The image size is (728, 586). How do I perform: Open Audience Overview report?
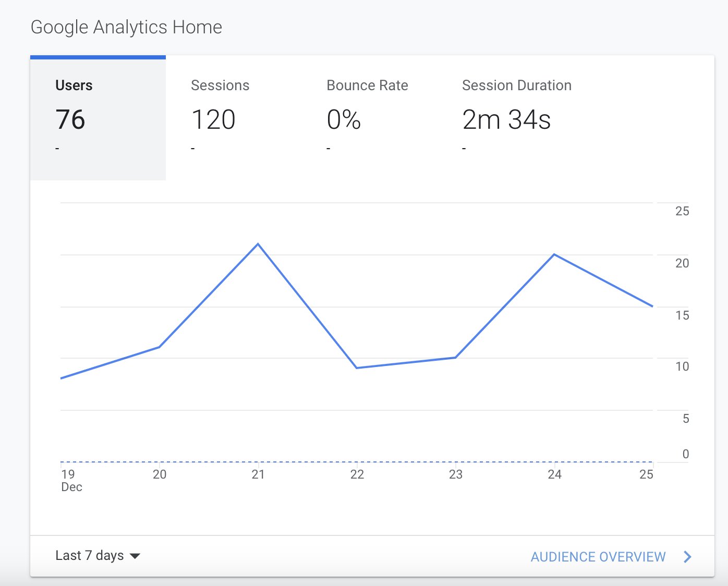coord(598,556)
